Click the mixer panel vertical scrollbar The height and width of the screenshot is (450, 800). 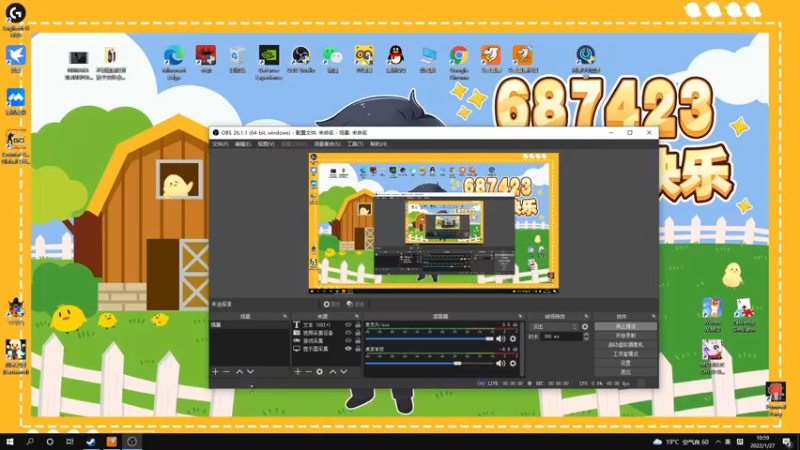pyautogui.click(x=522, y=349)
